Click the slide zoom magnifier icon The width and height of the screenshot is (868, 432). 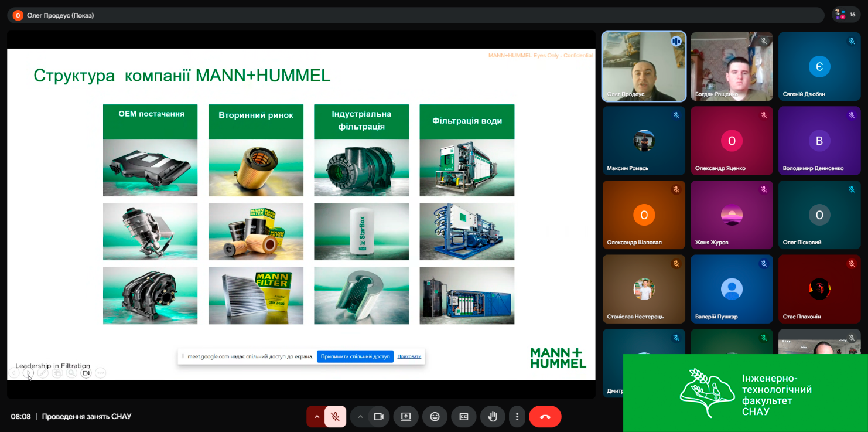click(x=71, y=373)
